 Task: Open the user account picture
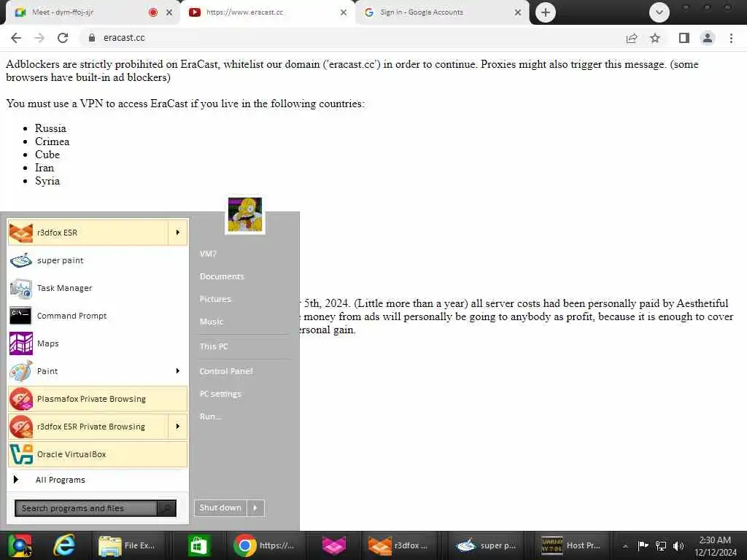click(245, 215)
